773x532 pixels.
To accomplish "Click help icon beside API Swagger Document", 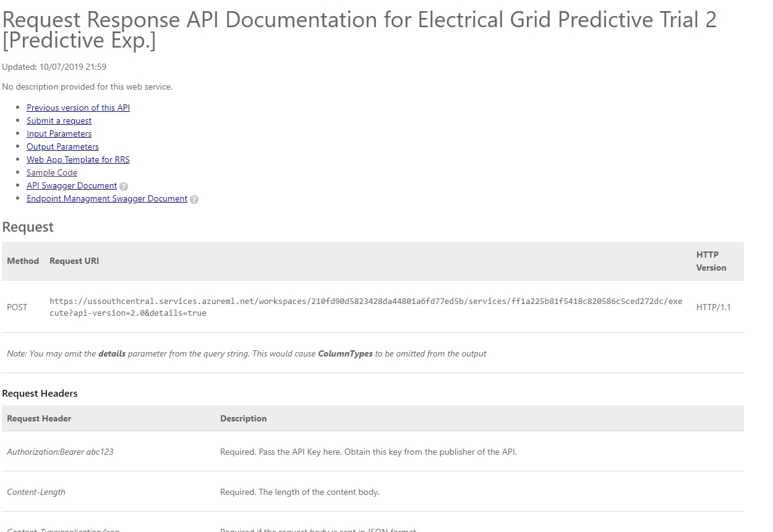I will [x=124, y=186].
